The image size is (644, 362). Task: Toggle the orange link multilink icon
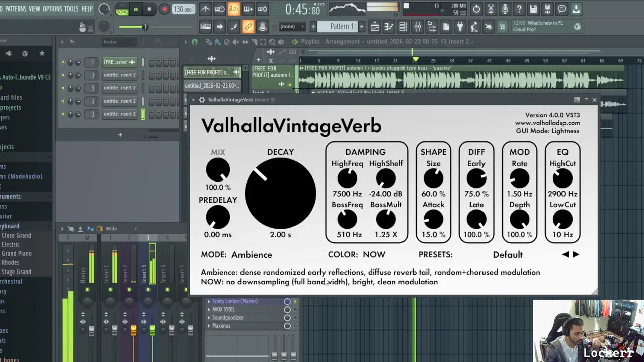[248, 27]
